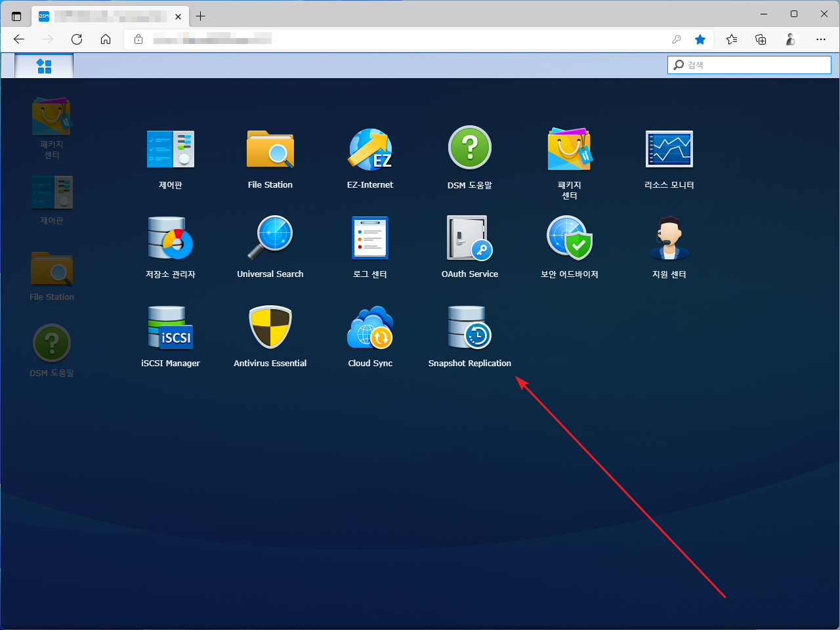Open 제어판 desktop shortcut
This screenshot has width=840, height=630.
pos(52,200)
